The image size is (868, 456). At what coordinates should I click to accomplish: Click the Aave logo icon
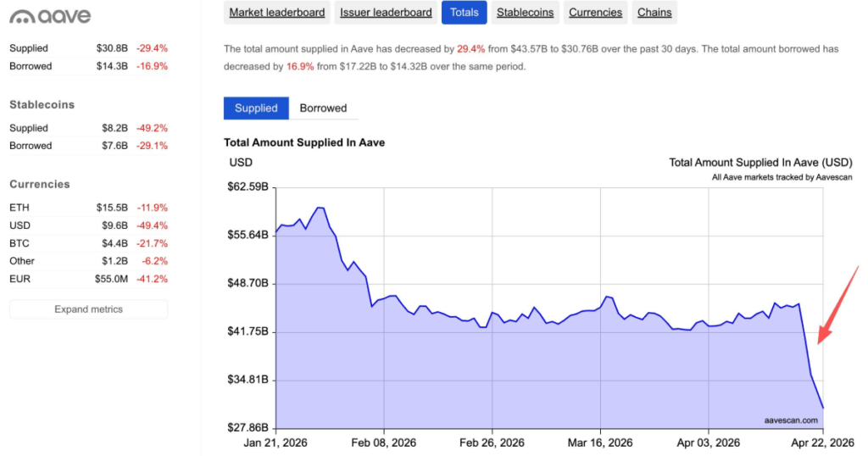[x=21, y=17]
